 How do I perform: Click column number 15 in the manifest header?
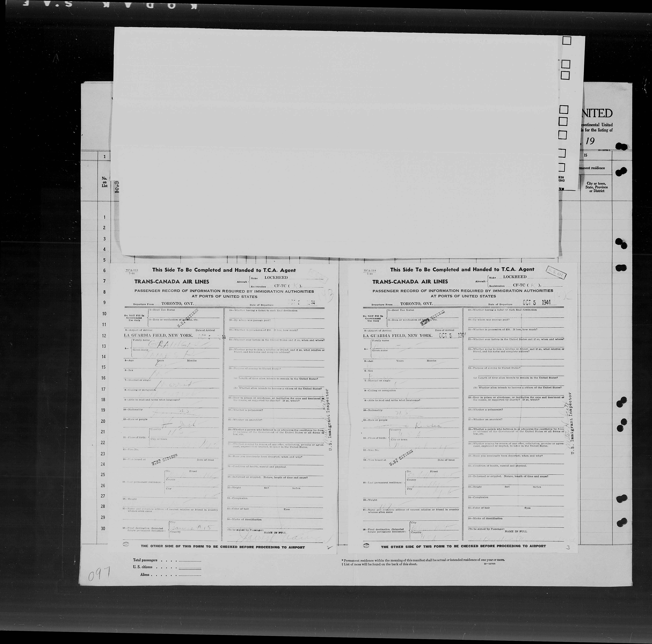point(586,155)
